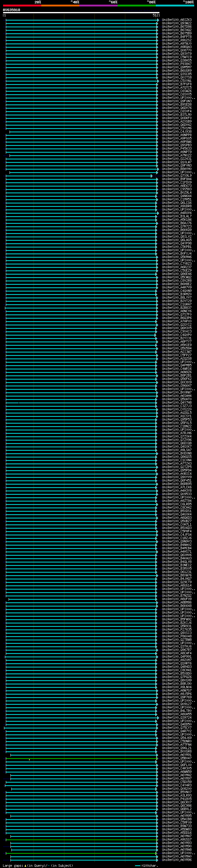The width and height of the screenshot is (197, 868).
Task: Select hit label UniRef100_A7NXZ2
Action: [177, 155]
